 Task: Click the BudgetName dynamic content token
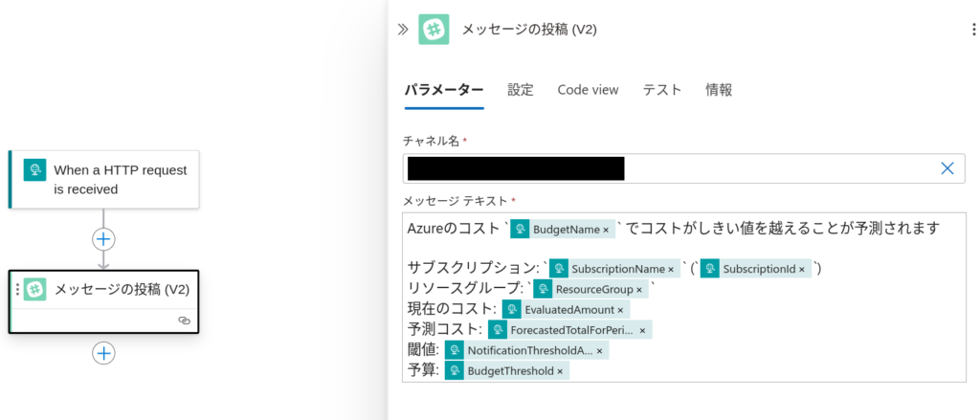click(x=562, y=230)
